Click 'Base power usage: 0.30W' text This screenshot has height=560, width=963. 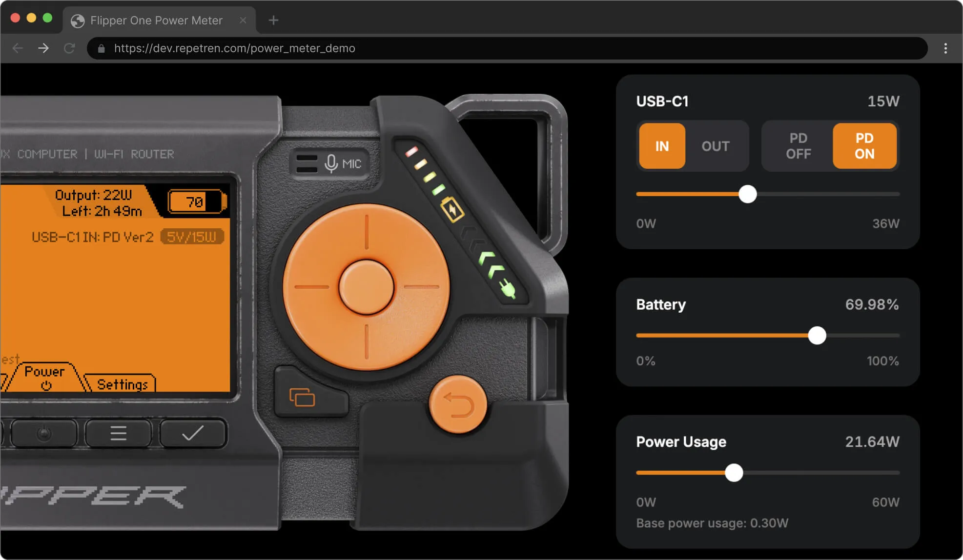[x=712, y=523]
